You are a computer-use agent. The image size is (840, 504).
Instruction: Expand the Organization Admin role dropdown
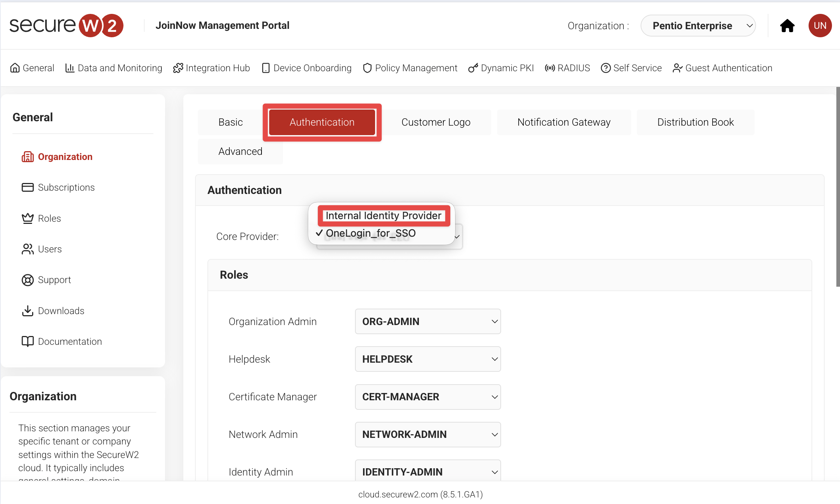[x=428, y=321]
